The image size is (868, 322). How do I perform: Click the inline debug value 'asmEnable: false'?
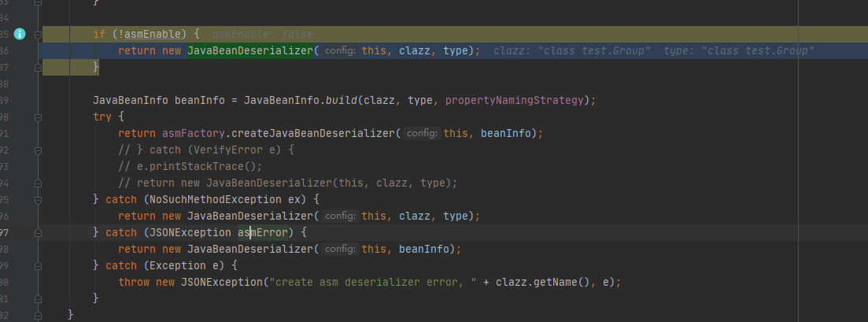click(x=262, y=35)
